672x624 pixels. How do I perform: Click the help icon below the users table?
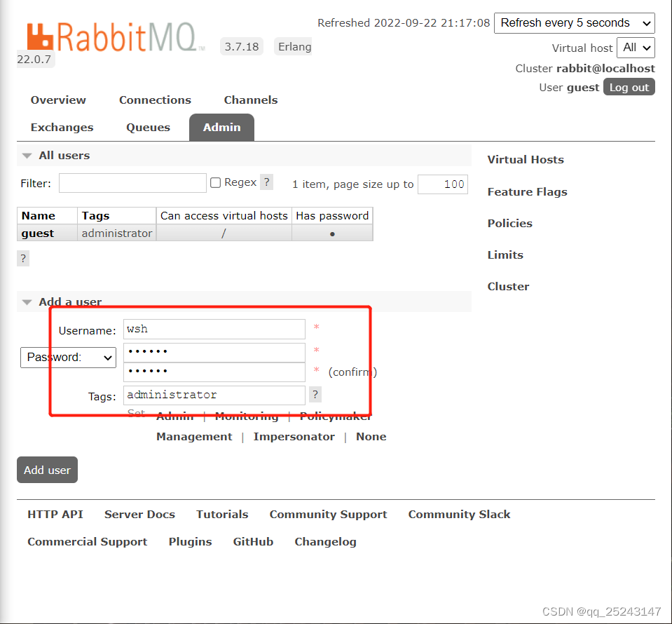[x=23, y=258]
